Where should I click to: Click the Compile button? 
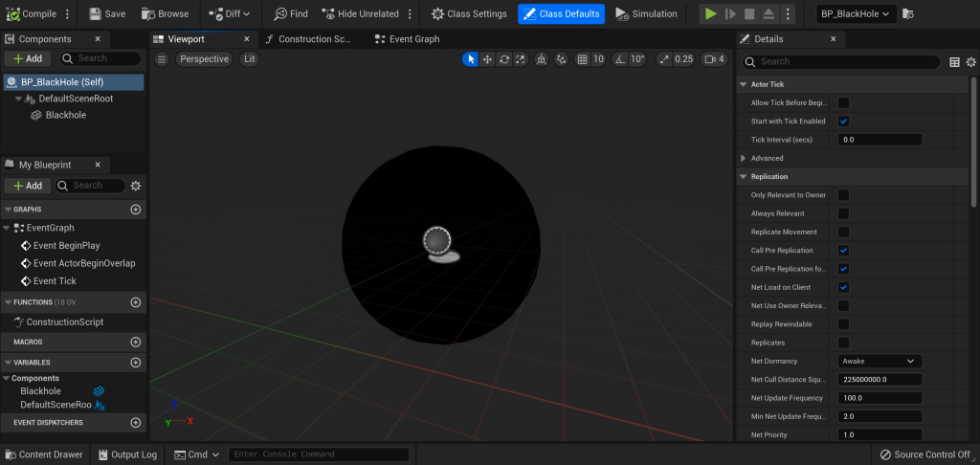[33, 13]
